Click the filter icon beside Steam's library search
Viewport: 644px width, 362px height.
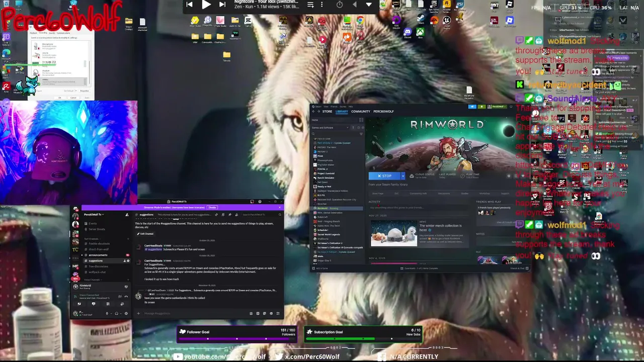tap(361, 134)
